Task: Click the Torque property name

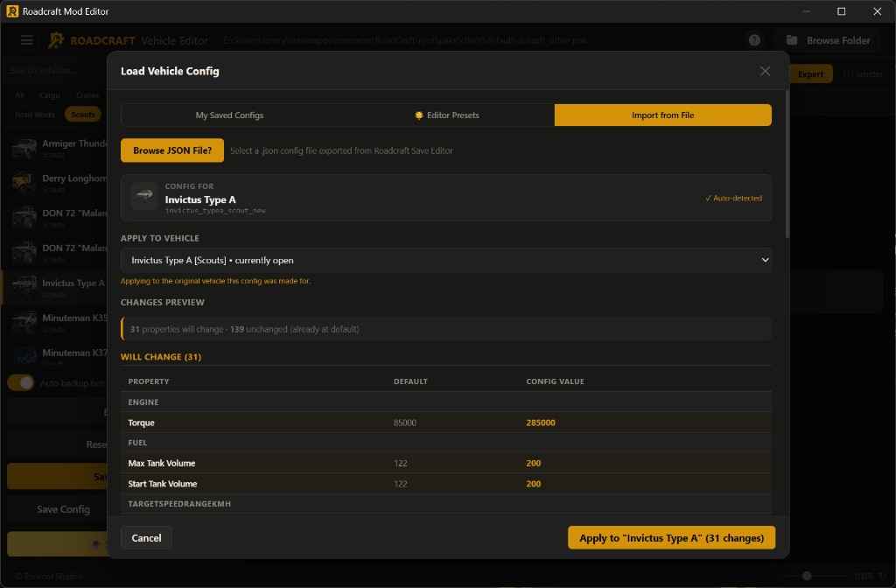Action: point(141,423)
